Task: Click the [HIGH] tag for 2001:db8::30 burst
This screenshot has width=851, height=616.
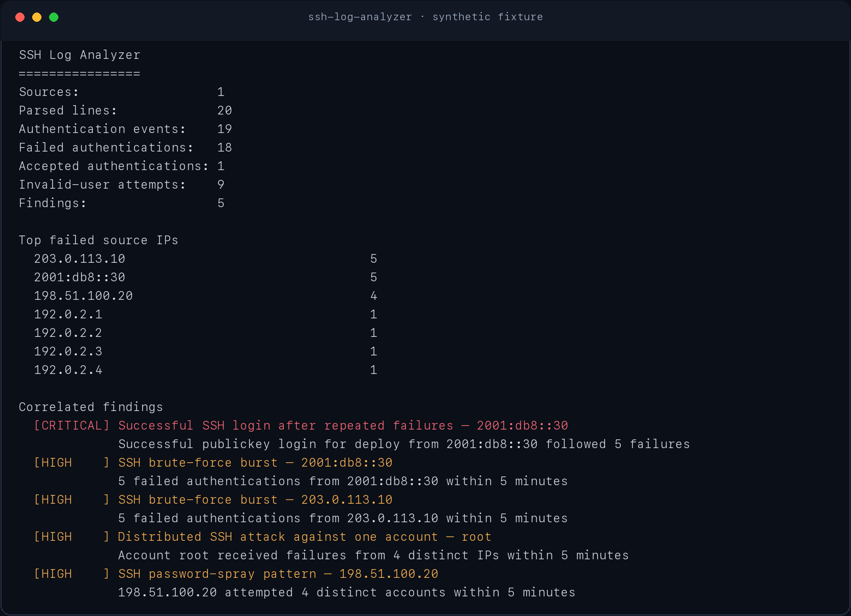Action: (x=72, y=463)
